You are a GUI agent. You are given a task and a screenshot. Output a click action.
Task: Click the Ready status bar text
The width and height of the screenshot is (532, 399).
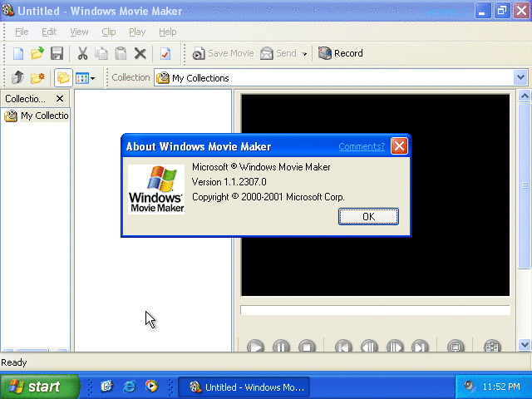pyautogui.click(x=14, y=362)
